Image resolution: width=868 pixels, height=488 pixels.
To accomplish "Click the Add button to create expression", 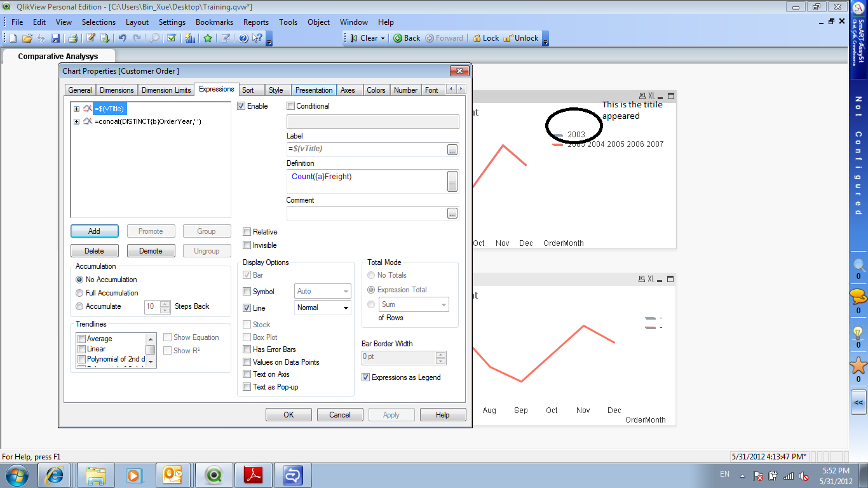I will pyautogui.click(x=94, y=231).
